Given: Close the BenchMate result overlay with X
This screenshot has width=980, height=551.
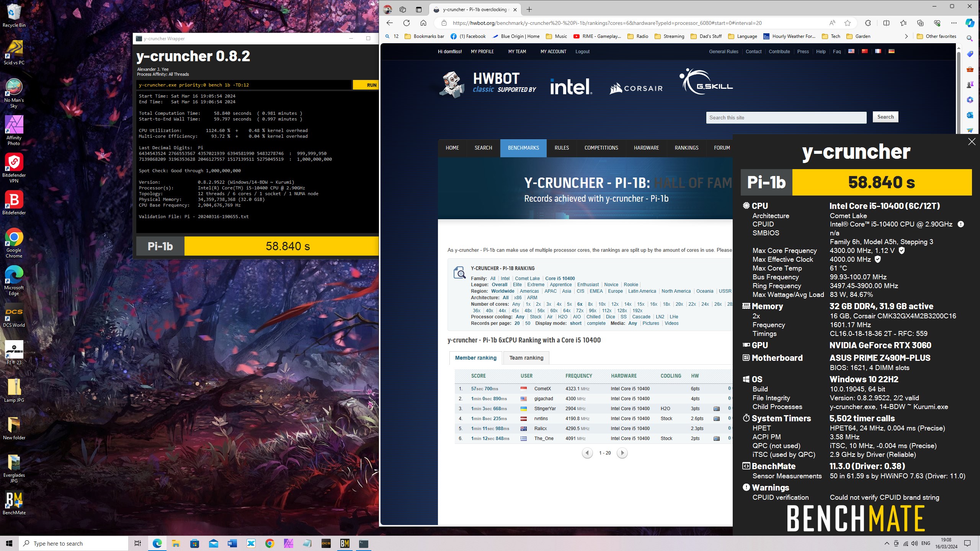Looking at the screenshot, I should coord(972,142).
